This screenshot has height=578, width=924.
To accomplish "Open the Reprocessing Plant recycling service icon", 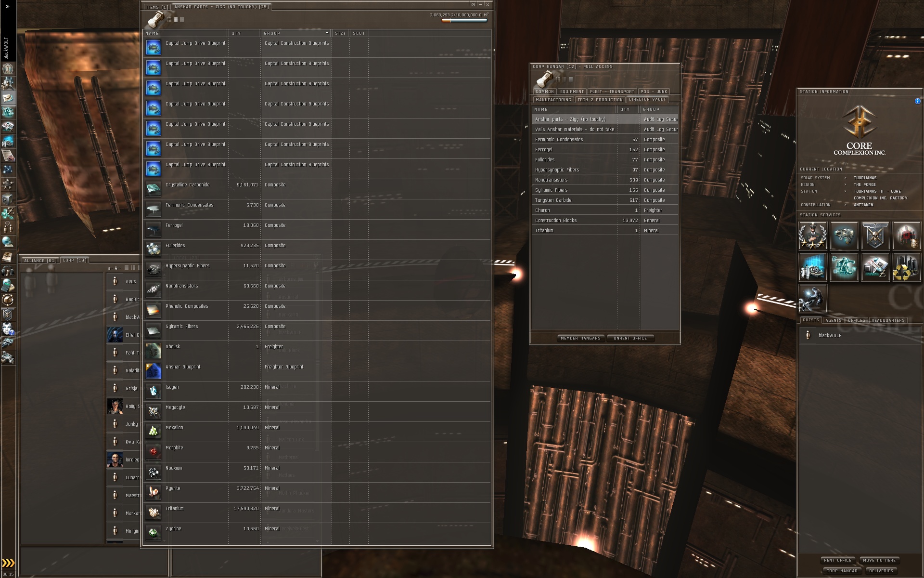I will coord(907,267).
